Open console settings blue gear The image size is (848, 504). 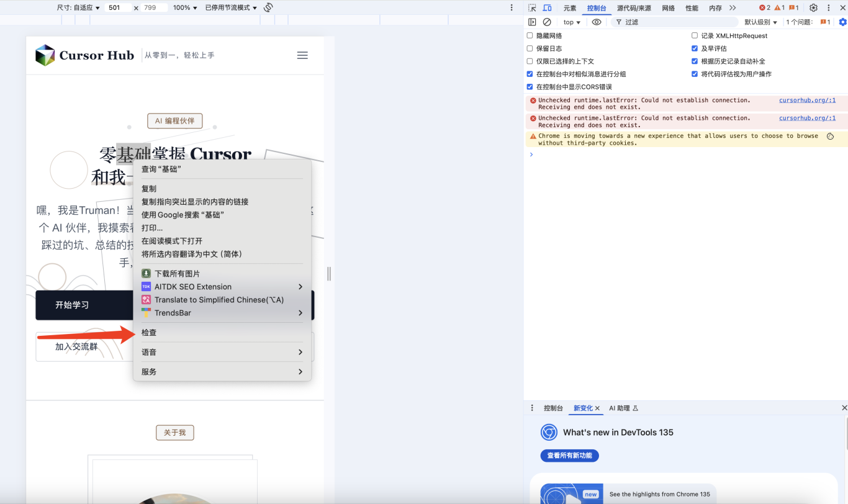pyautogui.click(x=842, y=22)
